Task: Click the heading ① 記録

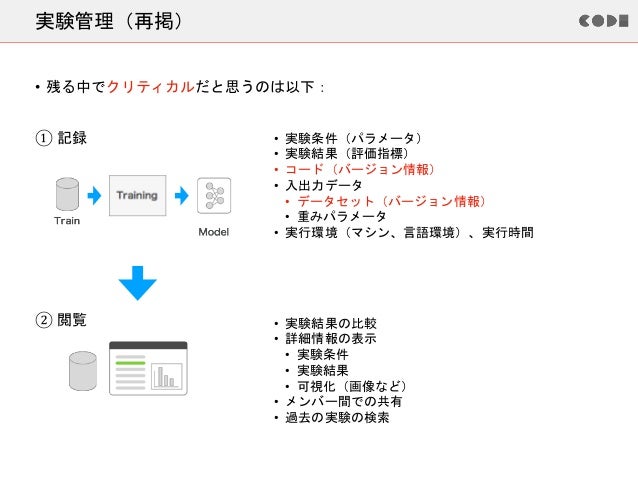Action: click(x=61, y=138)
